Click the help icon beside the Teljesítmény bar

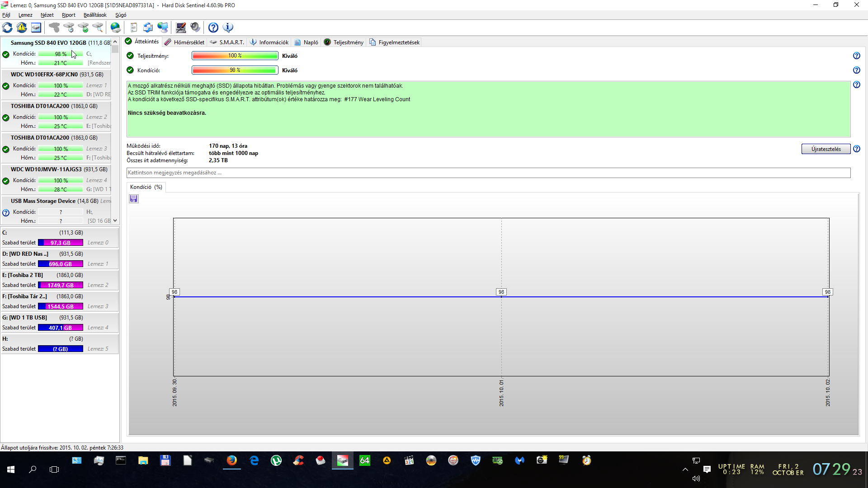[x=857, y=56]
